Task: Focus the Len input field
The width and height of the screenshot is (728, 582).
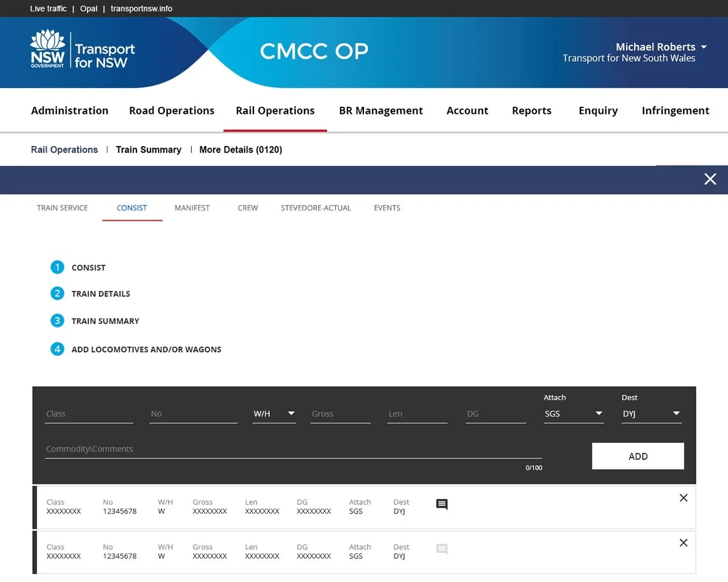Action: point(417,413)
